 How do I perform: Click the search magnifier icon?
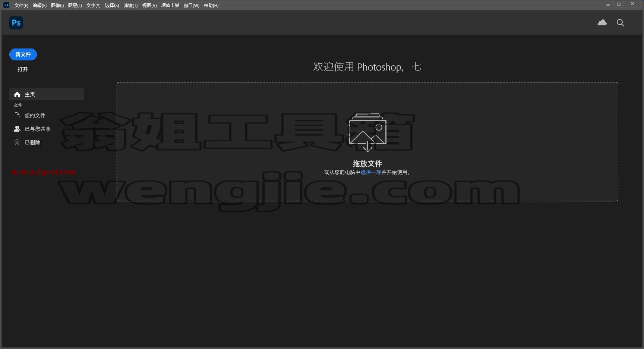point(621,23)
